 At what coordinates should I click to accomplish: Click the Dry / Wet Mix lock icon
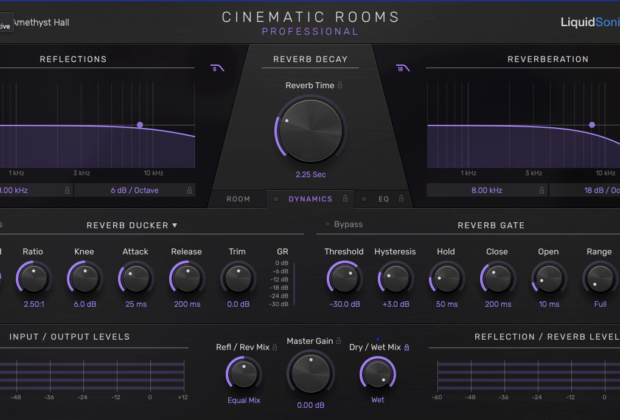pyautogui.click(x=406, y=347)
